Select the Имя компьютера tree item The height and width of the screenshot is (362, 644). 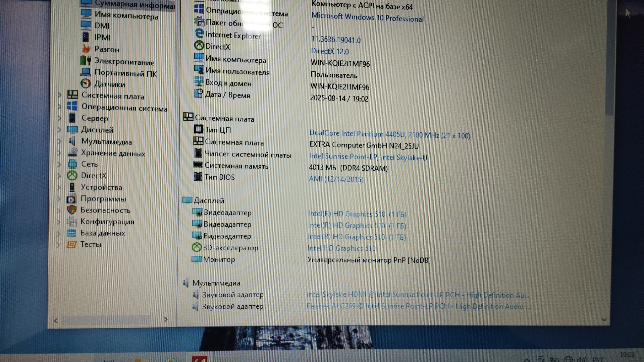[x=126, y=15]
